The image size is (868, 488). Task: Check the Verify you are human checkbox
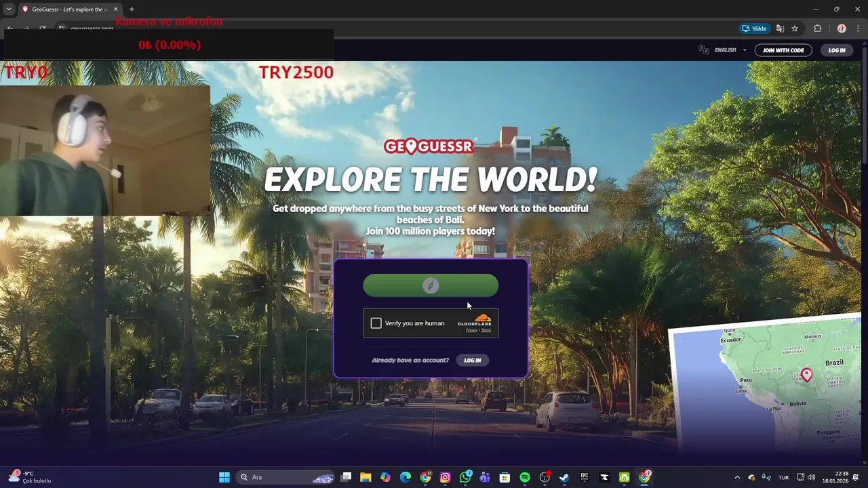(376, 323)
